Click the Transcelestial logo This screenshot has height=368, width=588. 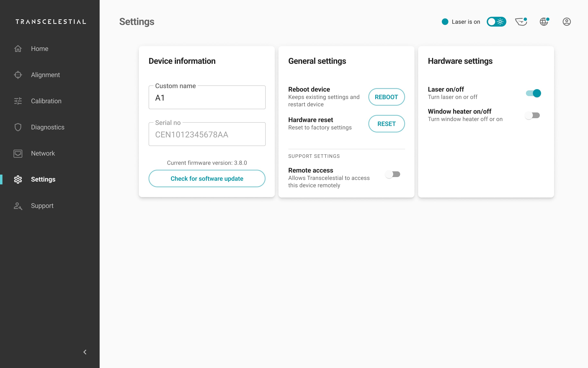pyautogui.click(x=51, y=22)
